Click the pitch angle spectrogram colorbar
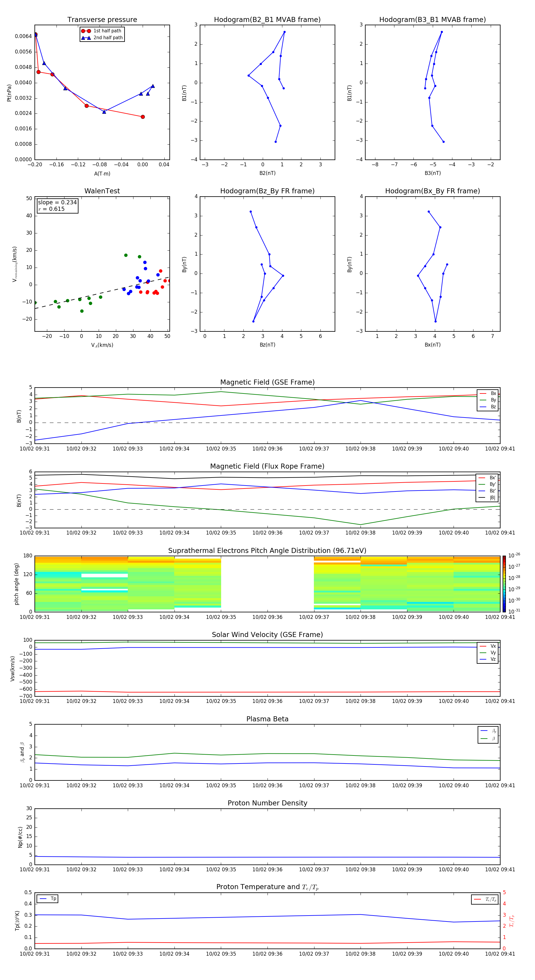 [x=504, y=584]
